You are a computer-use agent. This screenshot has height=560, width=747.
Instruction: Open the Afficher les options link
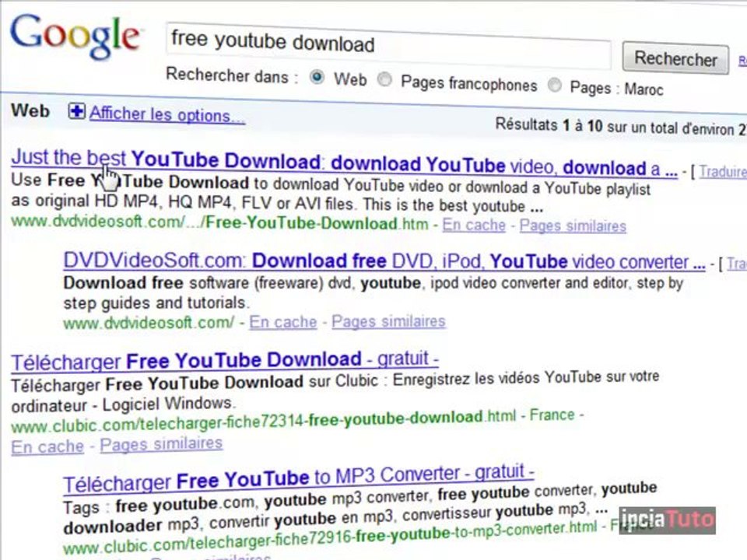pos(167,115)
